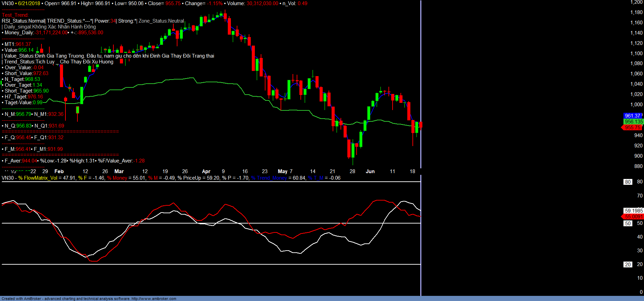Click the Apr label on date axis
The width and height of the screenshot is (644, 301).
[206, 171]
